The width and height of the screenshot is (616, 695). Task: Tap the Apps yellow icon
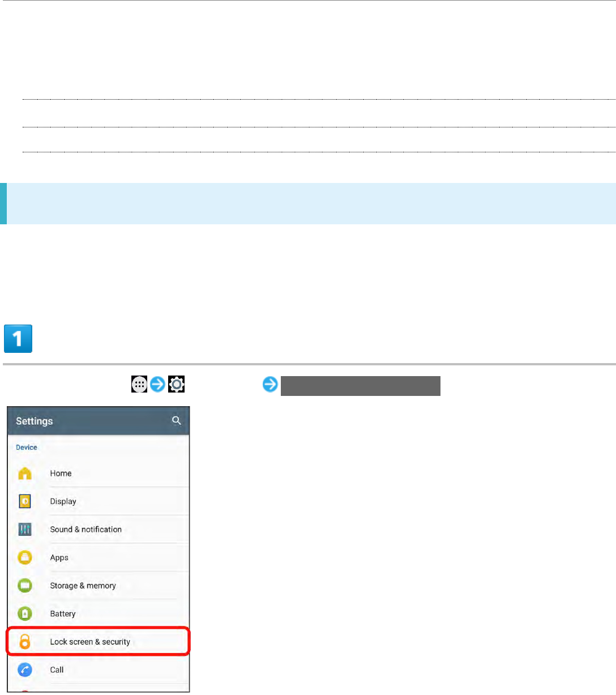click(x=25, y=557)
